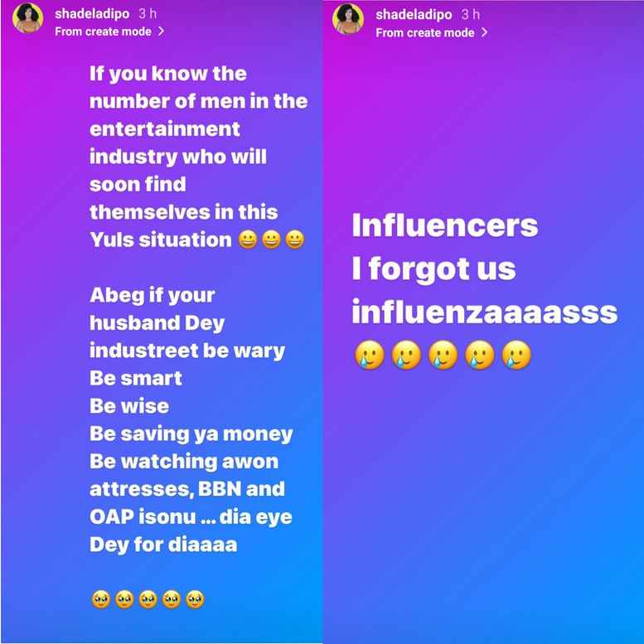Tap the shadeladipo username on left story
The width and height of the screenshot is (644, 644).
(92, 13)
